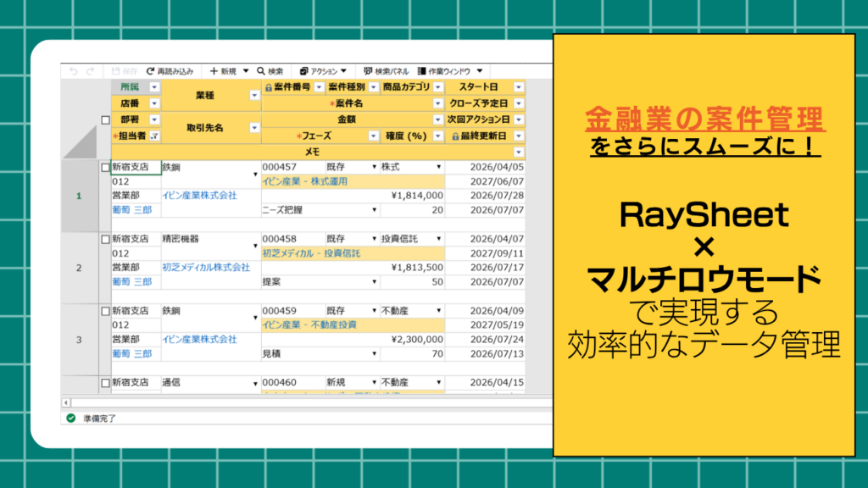Image resolution: width=868 pixels, height=488 pixels.
Task: Click the undo arrow icon
Action: (73, 71)
